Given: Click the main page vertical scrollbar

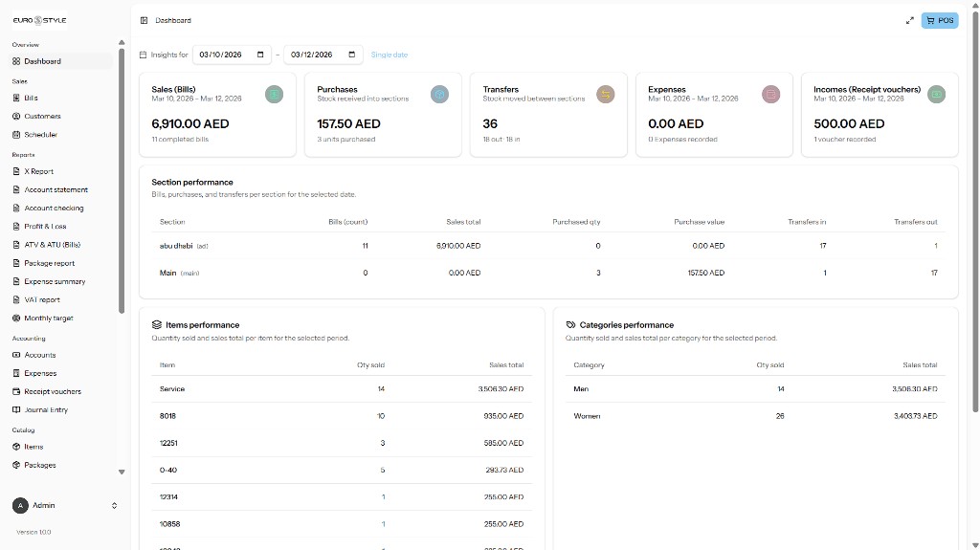Looking at the screenshot, I should [x=975, y=211].
